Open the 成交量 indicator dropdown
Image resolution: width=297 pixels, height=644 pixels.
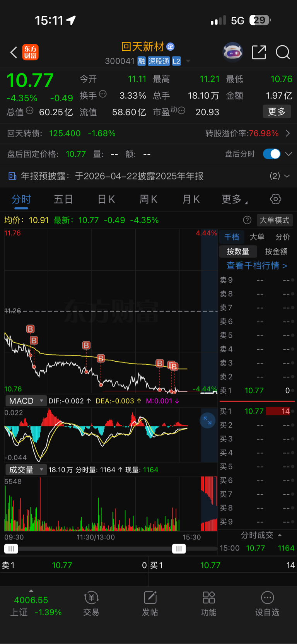coord(26,470)
